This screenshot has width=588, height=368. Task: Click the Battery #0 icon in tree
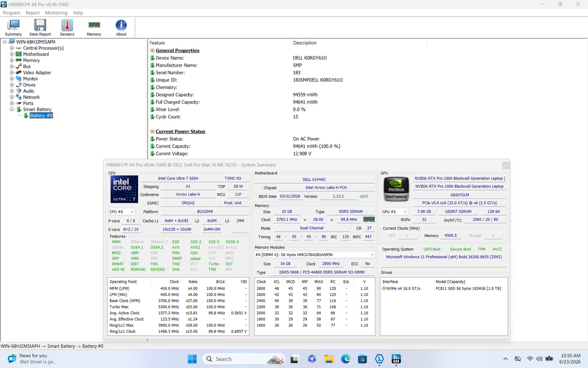[x=26, y=116]
